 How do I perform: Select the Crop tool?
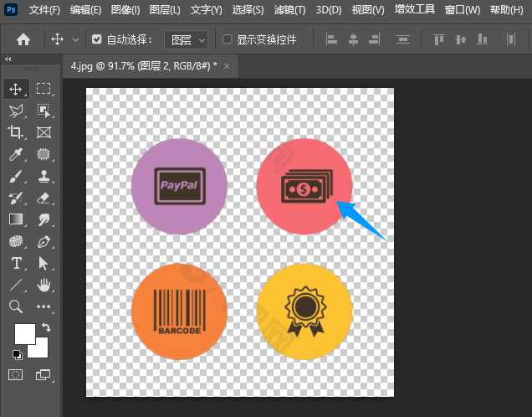coord(16,132)
